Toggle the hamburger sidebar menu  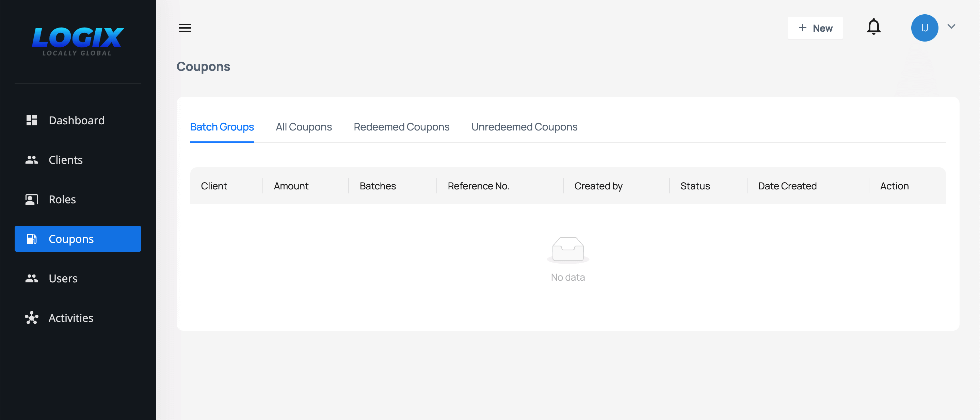tap(184, 28)
